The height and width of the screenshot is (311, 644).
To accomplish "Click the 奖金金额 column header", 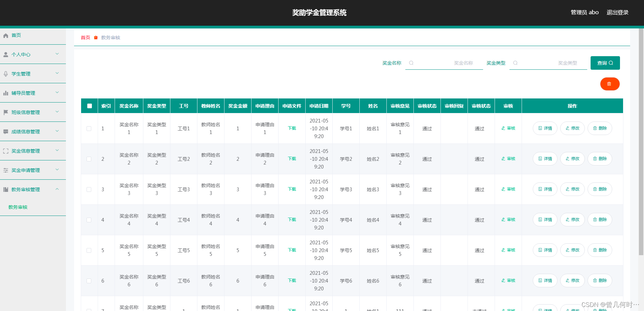I will coord(238,106).
